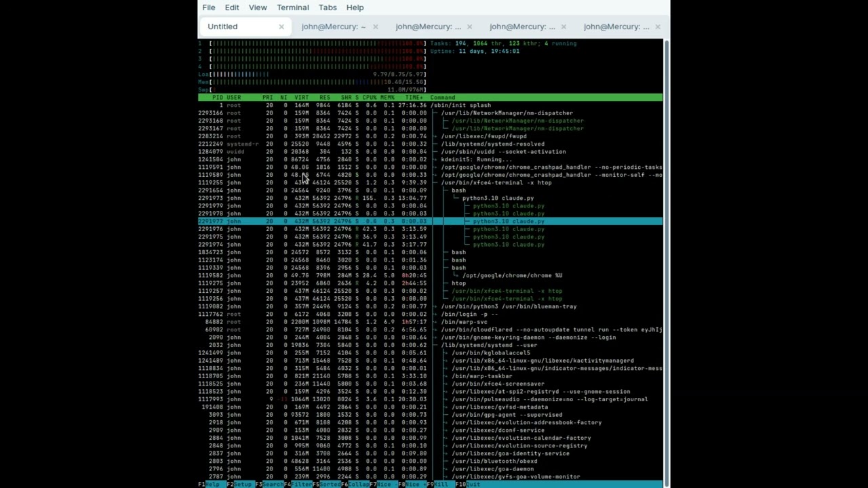This screenshot has height=488, width=868.
Task: Click F5 Sorted in htop footer
Action: click(326, 484)
